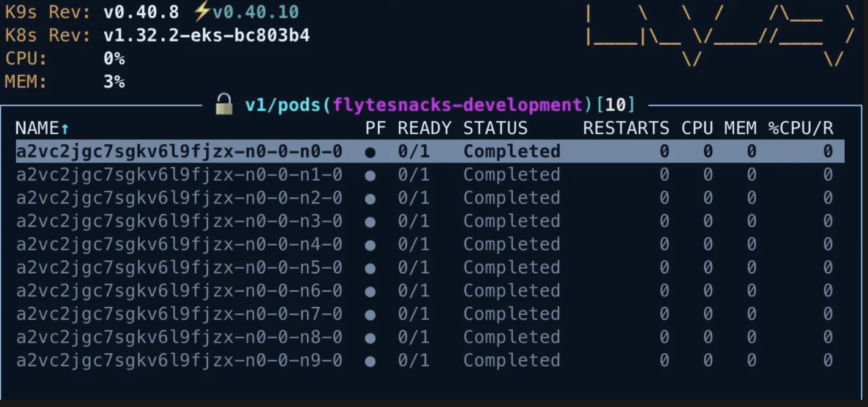Click Completed status of n0-0-n3-0 pod
Screen dimensions: 868x407
512,221
